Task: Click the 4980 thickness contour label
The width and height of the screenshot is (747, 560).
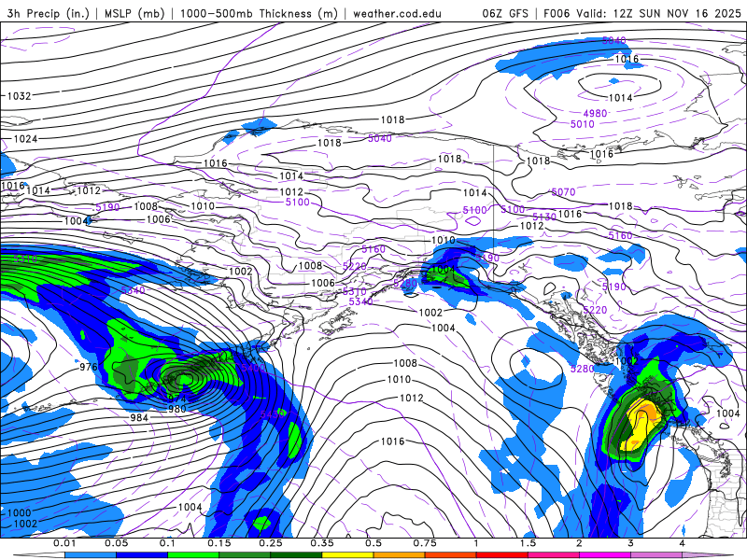Action: [595, 113]
